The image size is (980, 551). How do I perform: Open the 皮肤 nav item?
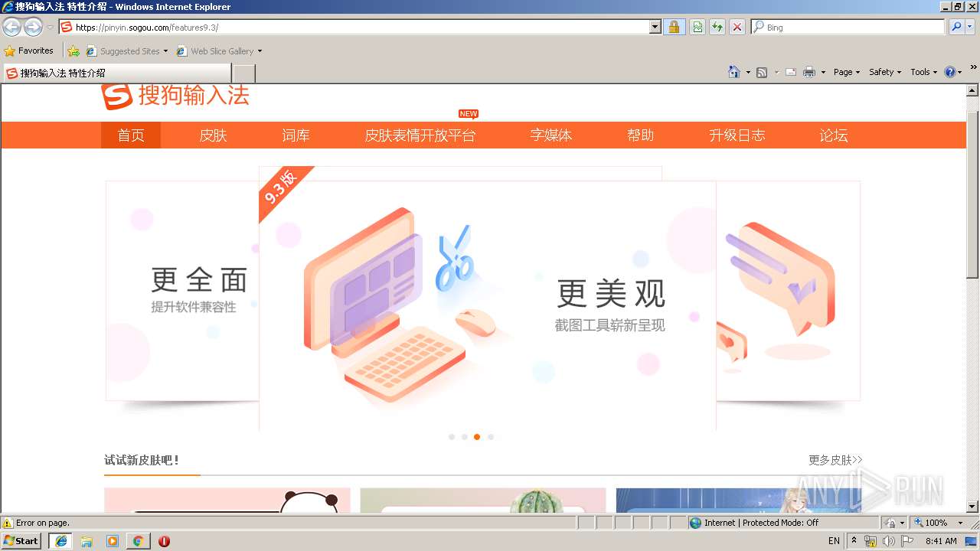[213, 135]
